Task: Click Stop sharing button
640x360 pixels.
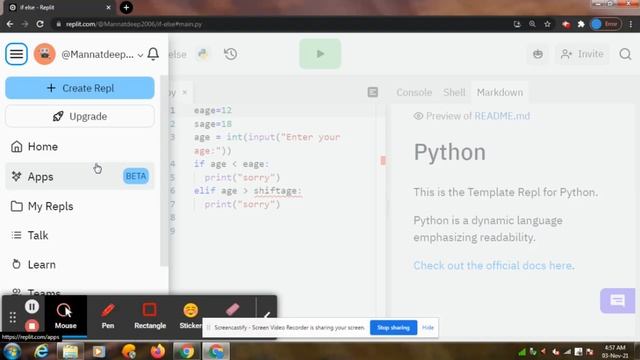Action: [x=393, y=328]
